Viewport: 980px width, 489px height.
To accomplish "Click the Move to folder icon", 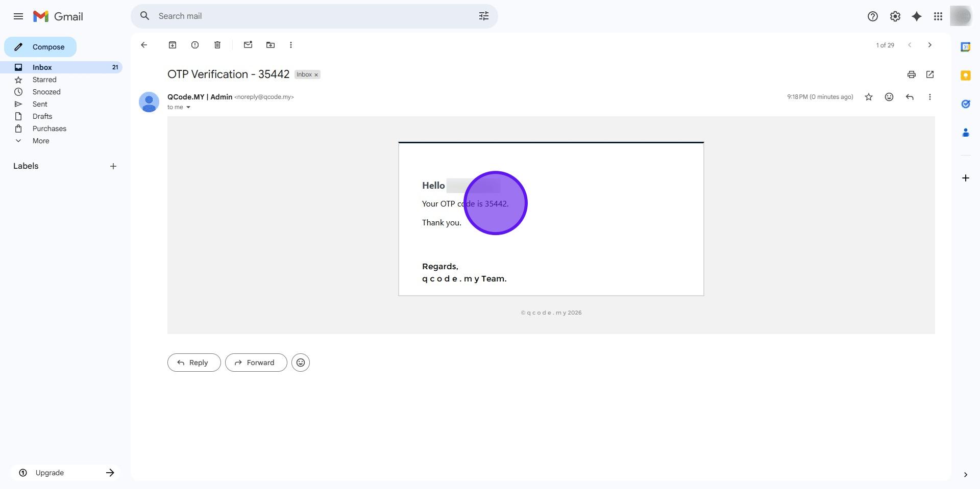I will pyautogui.click(x=271, y=45).
